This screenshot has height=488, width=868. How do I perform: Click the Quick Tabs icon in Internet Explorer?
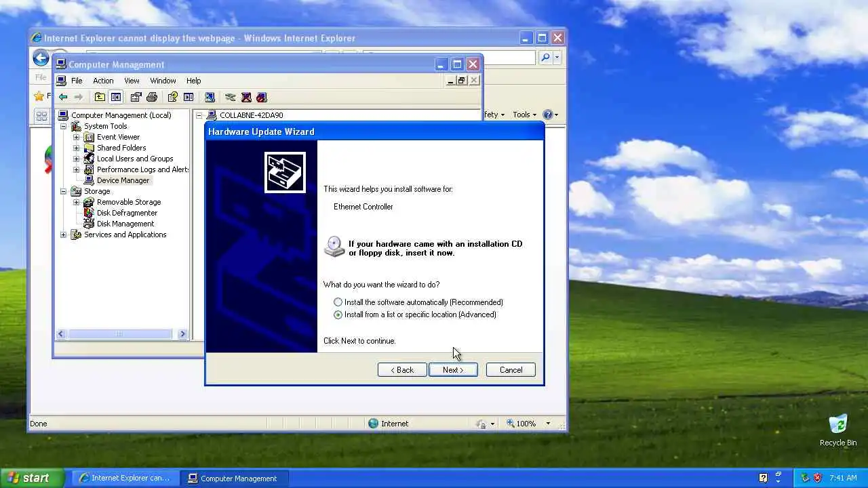[41, 116]
